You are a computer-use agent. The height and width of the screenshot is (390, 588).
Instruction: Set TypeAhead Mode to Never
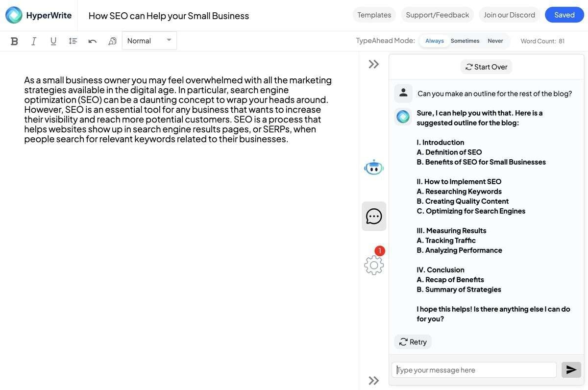[x=495, y=41]
